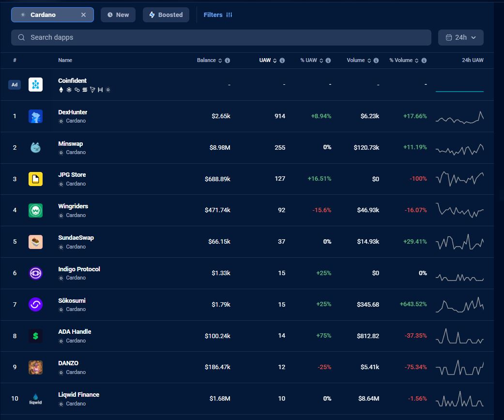Click the UAW column info icon
504x420 pixels.
pos(282,61)
